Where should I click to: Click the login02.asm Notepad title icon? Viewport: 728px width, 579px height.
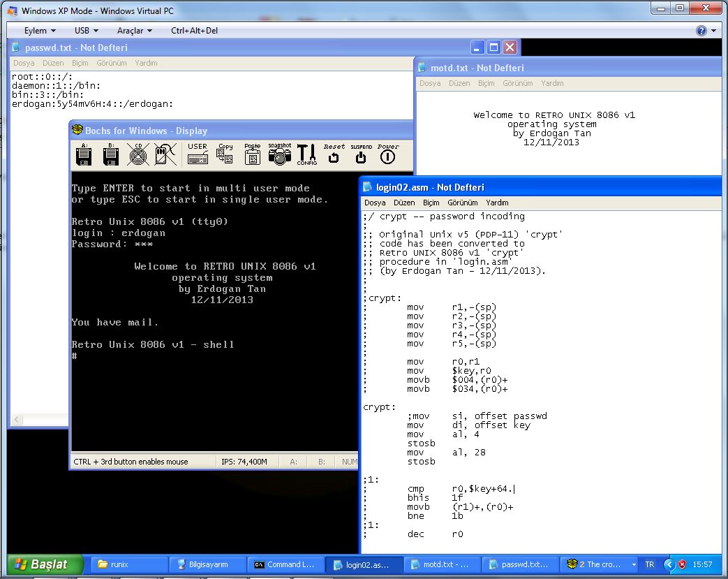point(367,186)
